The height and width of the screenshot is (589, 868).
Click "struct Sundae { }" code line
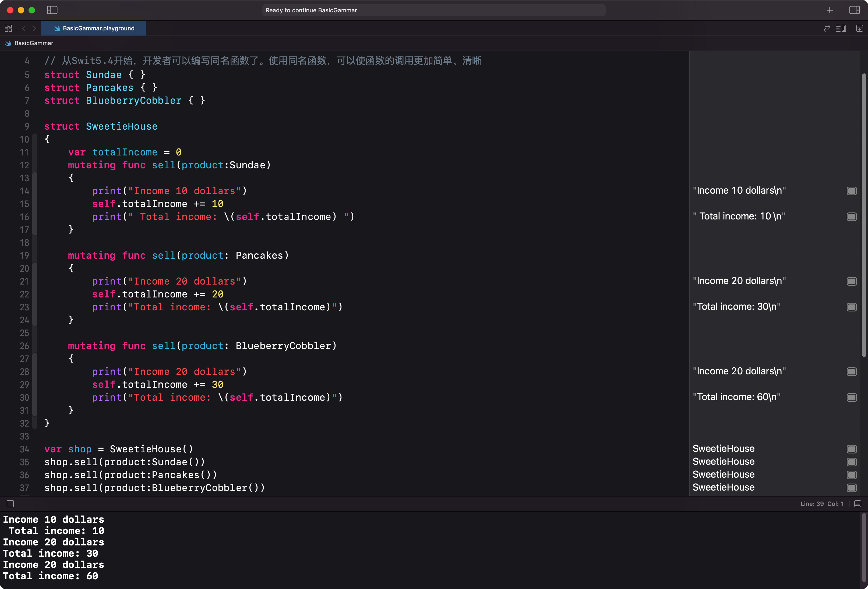point(95,75)
